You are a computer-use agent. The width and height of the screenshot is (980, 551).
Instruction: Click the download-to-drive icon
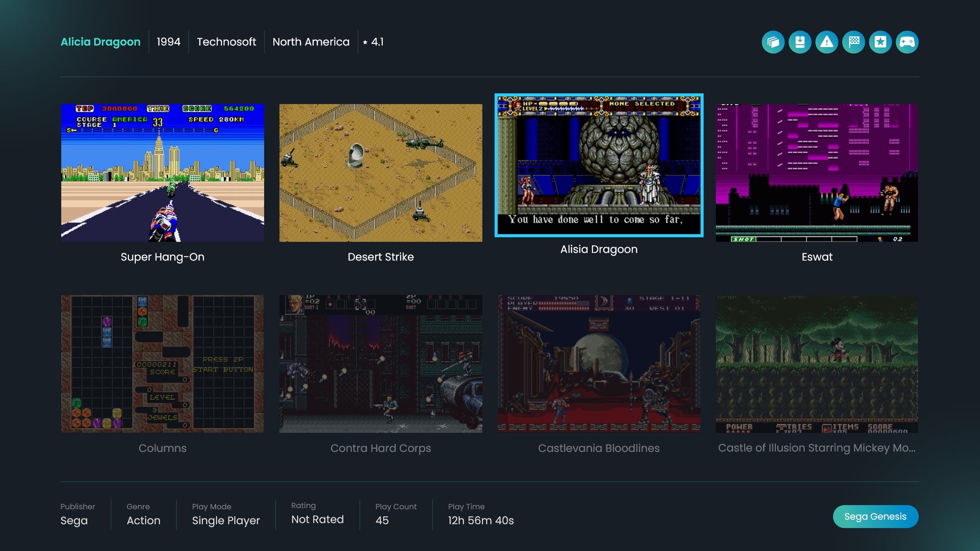[x=800, y=42]
